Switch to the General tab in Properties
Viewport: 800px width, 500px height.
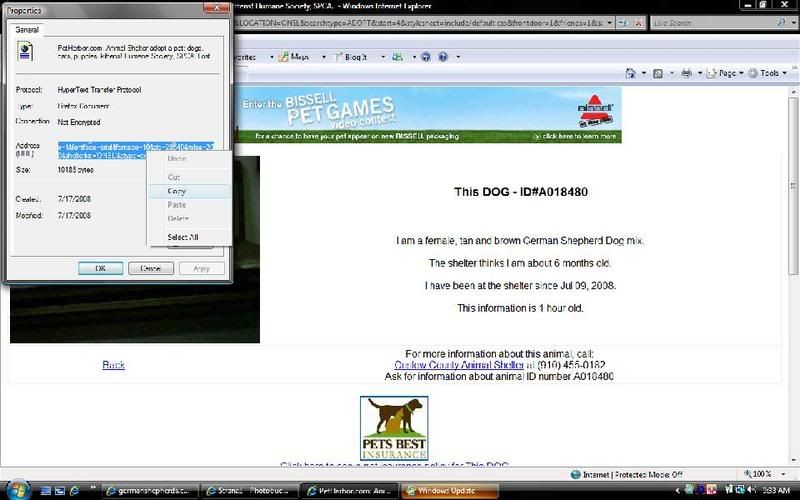[27, 30]
